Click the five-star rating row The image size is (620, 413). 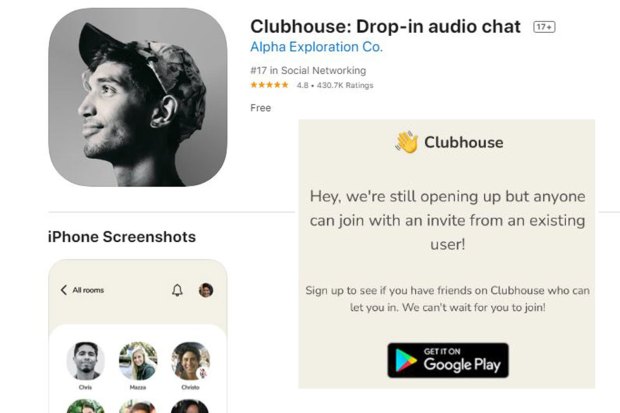pyautogui.click(x=269, y=85)
